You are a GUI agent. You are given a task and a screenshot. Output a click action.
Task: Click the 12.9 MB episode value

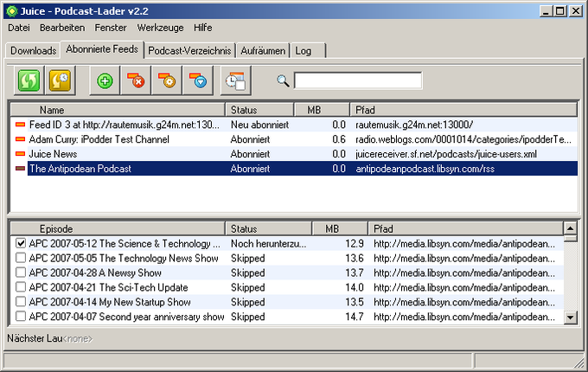(x=355, y=243)
